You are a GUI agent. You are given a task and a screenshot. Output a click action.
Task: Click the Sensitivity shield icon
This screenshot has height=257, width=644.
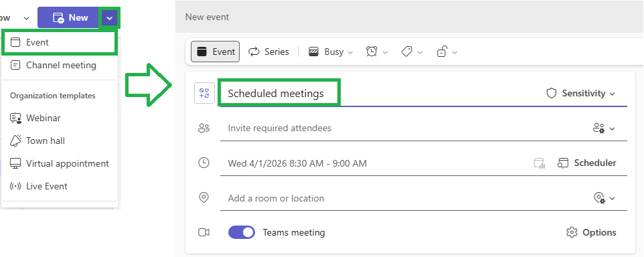[x=551, y=94]
